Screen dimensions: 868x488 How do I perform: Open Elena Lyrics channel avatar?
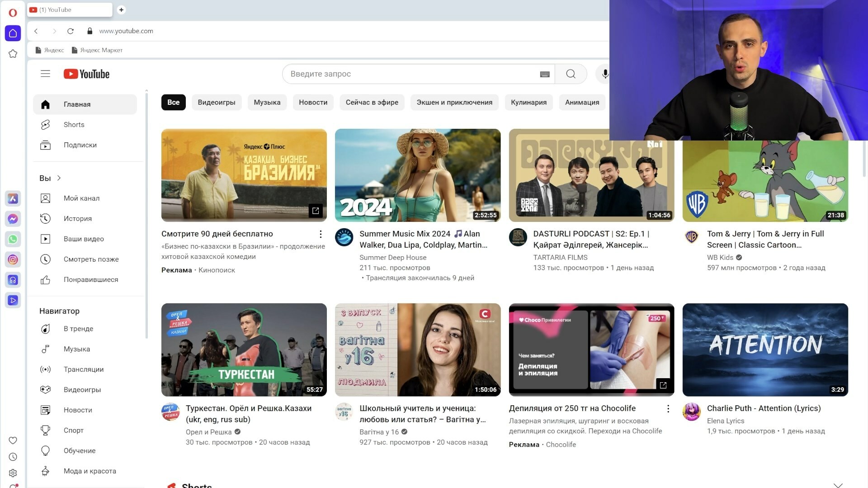[692, 412]
